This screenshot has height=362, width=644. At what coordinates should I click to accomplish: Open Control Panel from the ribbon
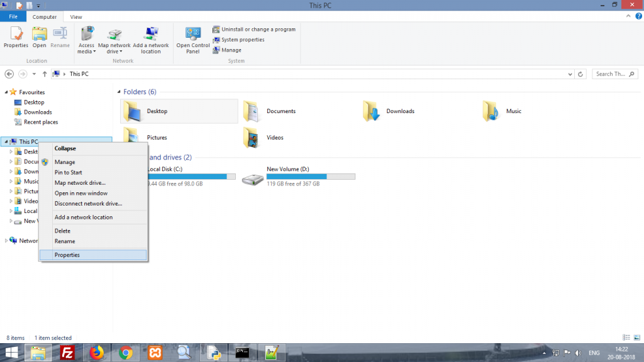click(192, 40)
